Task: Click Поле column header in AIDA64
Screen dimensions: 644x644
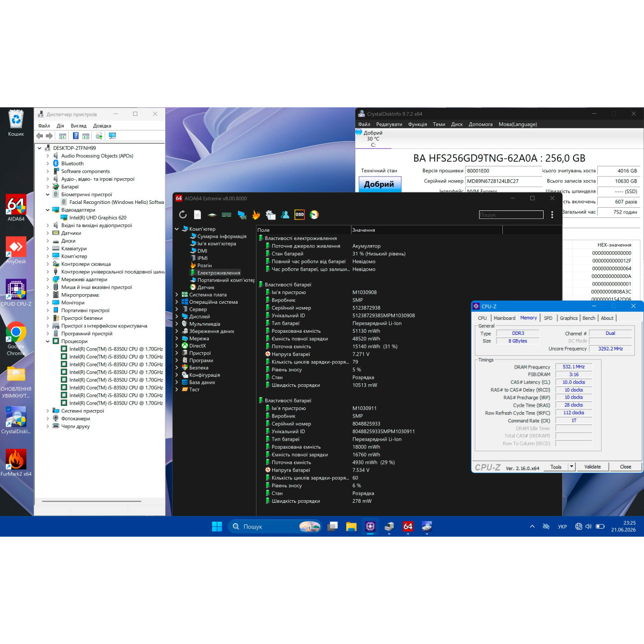Action: tap(304, 230)
